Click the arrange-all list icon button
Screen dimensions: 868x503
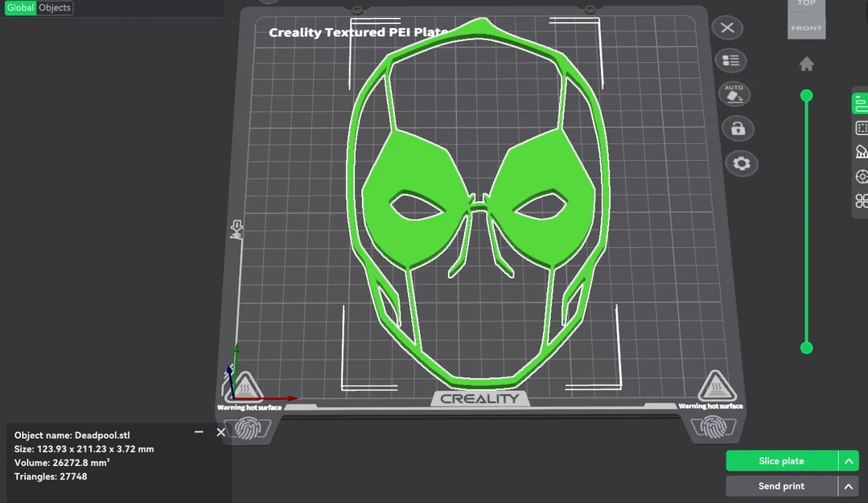(730, 60)
